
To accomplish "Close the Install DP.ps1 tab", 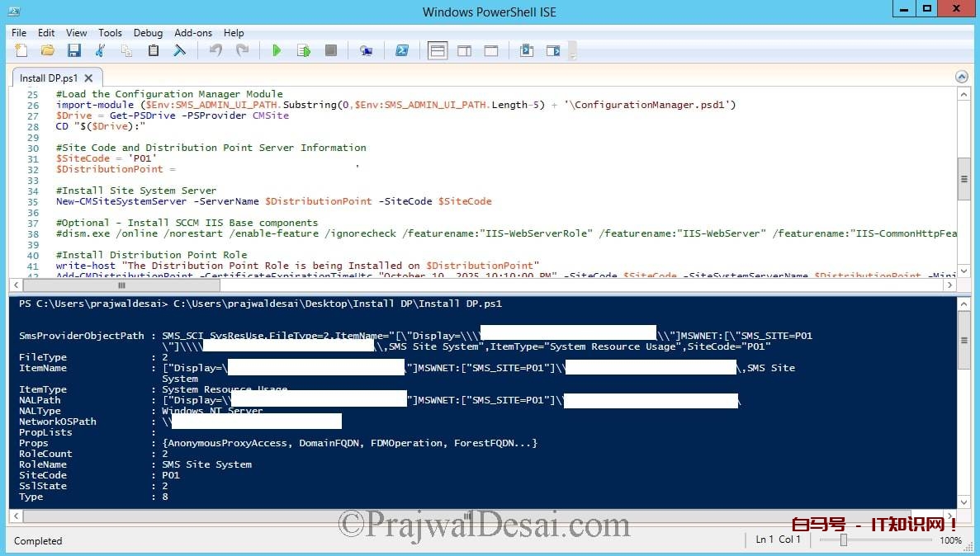I will pos(89,78).
